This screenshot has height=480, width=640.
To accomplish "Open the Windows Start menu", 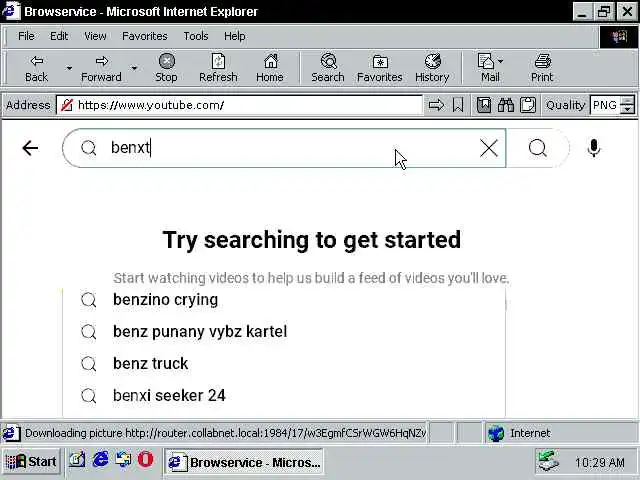I will [31, 462].
